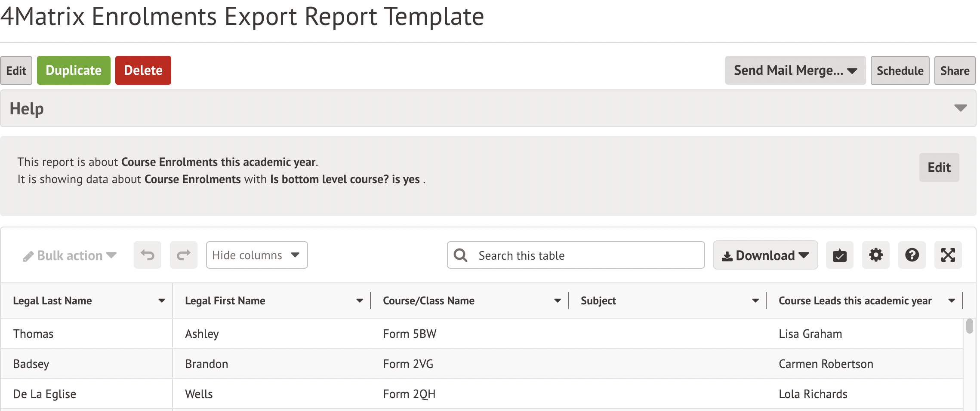Click the question mark help icon
980x411 pixels.
pos(912,255)
